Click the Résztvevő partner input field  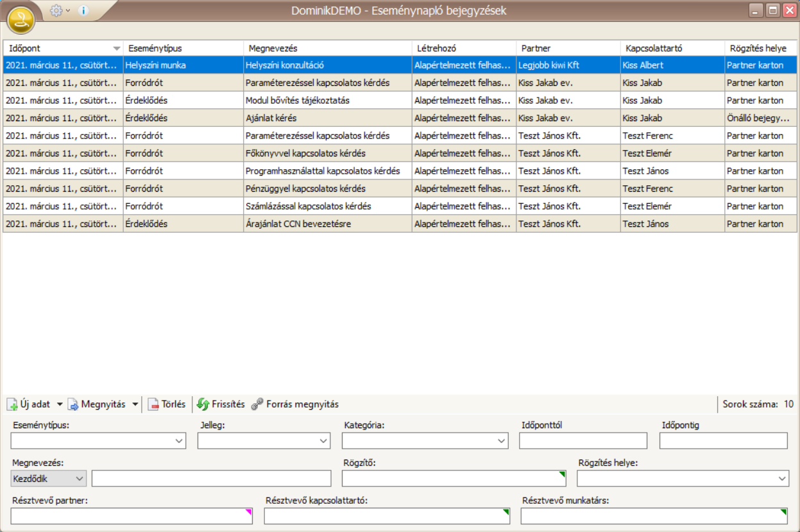click(132, 516)
